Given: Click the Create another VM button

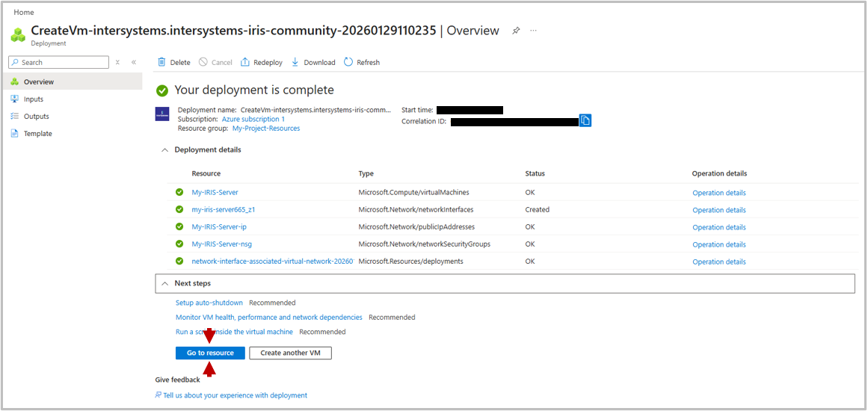Looking at the screenshot, I should click(290, 353).
